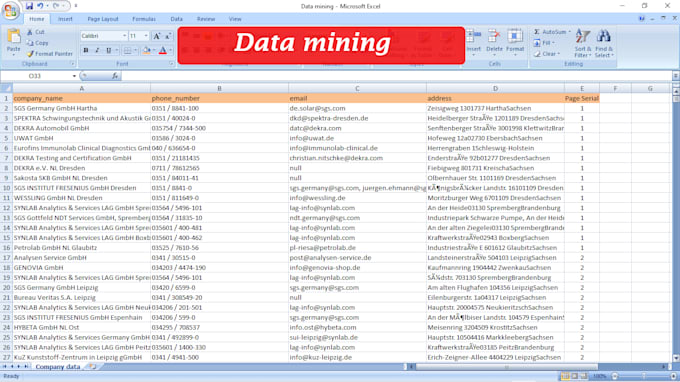Expand the Name Box dropdown arrow
The width and height of the screenshot is (680, 382).
(x=74, y=76)
